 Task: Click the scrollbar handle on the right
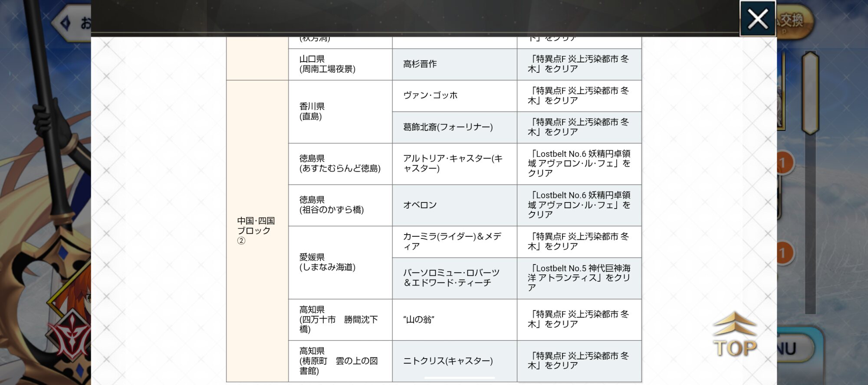pyautogui.click(x=810, y=93)
